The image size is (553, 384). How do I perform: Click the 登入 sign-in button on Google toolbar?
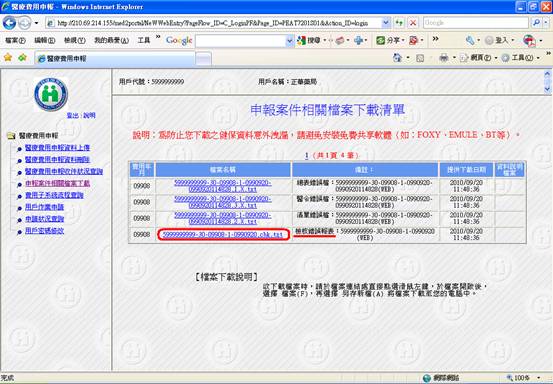coord(497,41)
